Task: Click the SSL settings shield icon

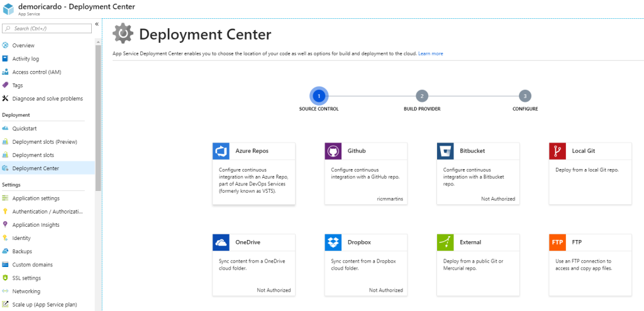Action: point(5,278)
